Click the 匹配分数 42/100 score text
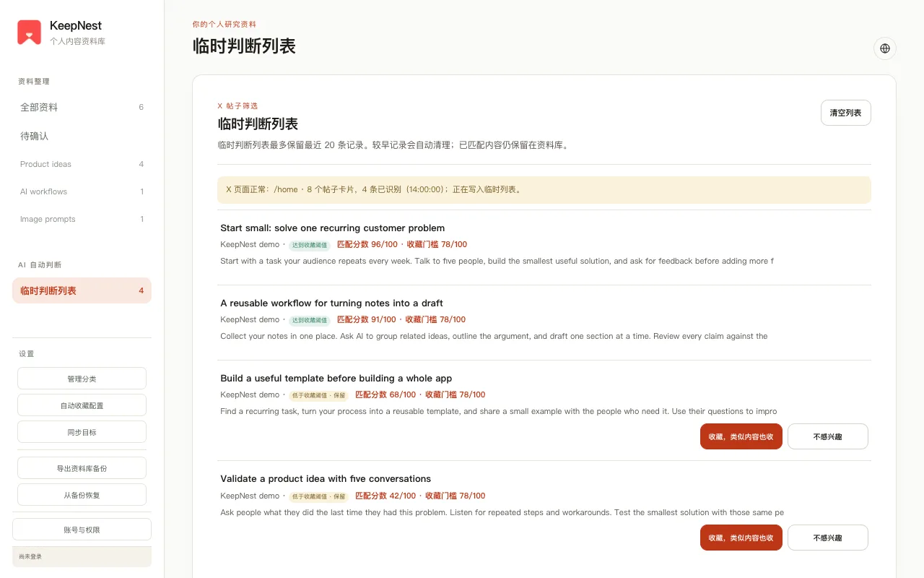Screen dimensions: 924x578 (x=385, y=496)
